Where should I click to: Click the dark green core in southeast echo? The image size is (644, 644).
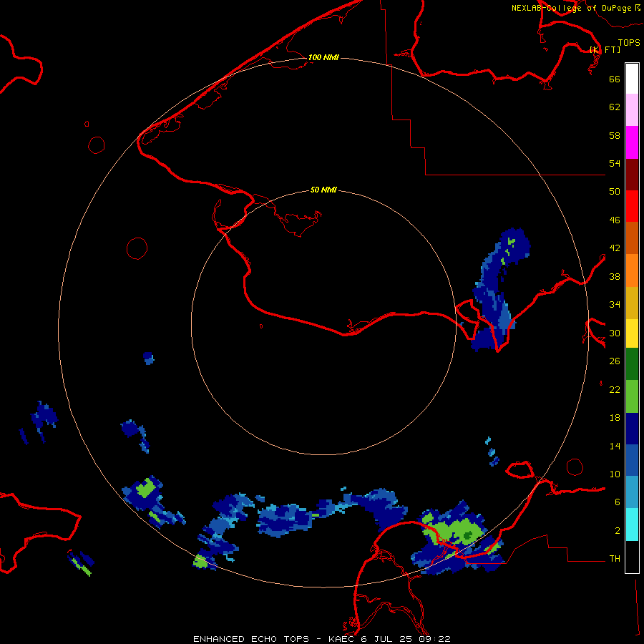[x=467, y=535]
